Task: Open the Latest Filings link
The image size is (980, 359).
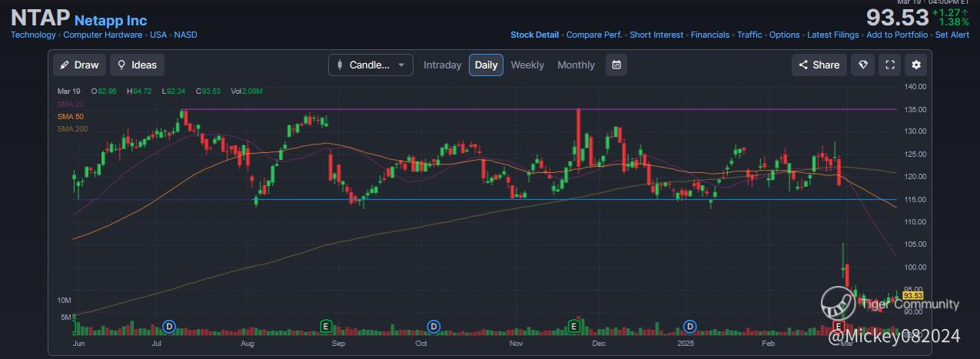Action: point(833,35)
